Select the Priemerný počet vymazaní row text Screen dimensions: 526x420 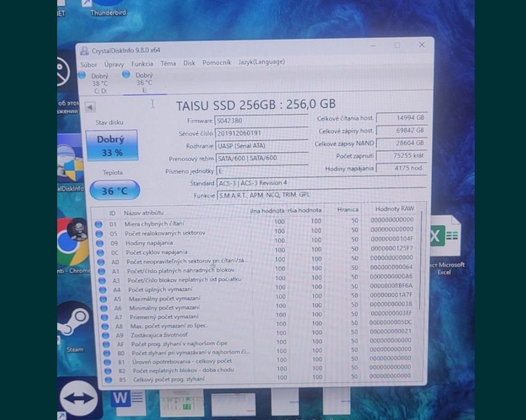pyautogui.click(x=164, y=317)
